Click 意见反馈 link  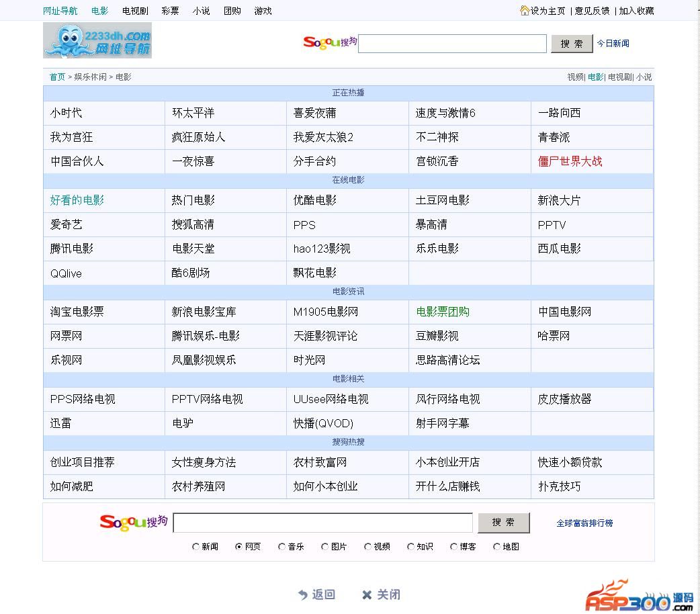coord(592,11)
